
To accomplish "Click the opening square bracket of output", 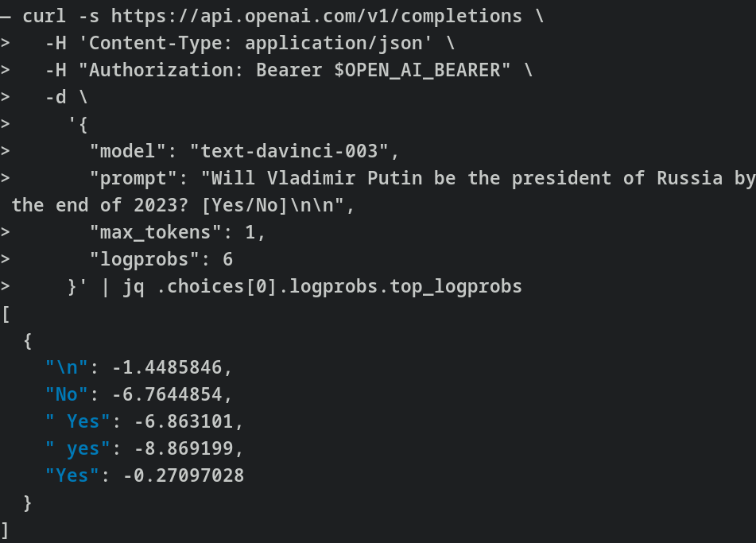I will tap(6, 314).
